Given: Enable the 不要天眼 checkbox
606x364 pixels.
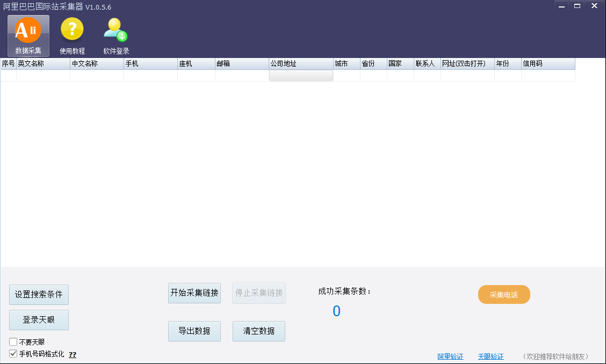Looking at the screenshot, I should pyautogui.click(x=13, y=341).
